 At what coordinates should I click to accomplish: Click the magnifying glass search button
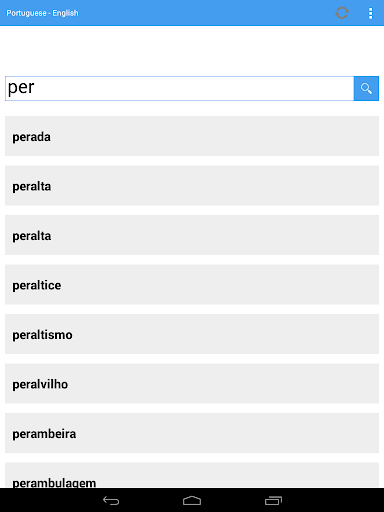[x=366, y=88]
